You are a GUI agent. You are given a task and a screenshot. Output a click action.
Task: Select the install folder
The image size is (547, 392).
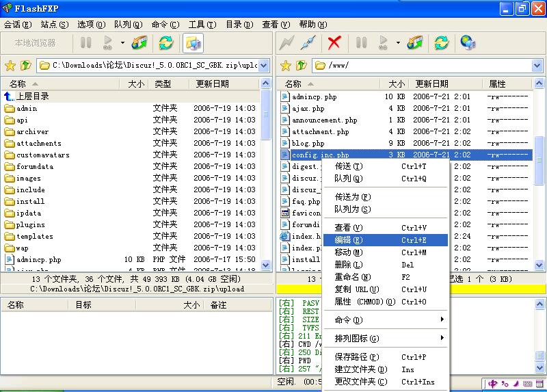(x=131, y=201)
